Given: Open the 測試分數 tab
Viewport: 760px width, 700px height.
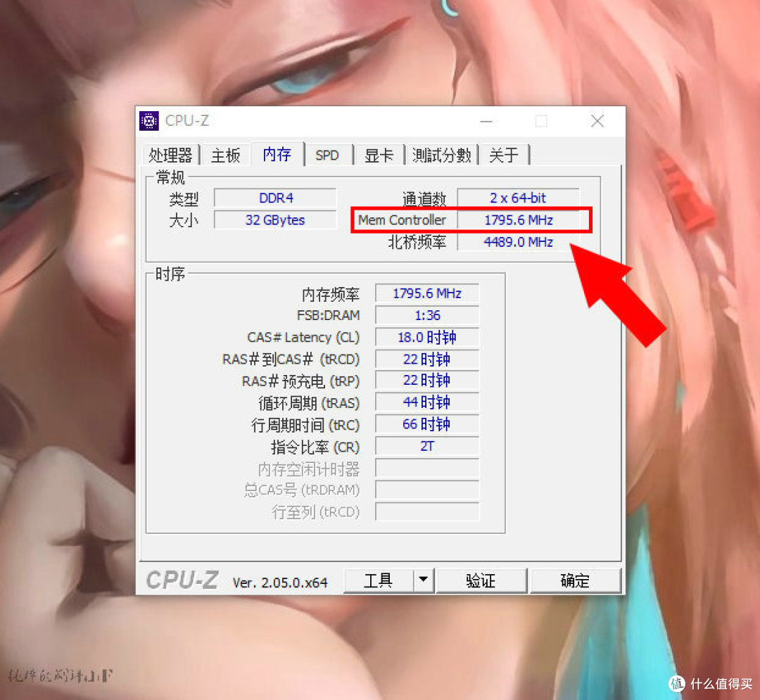Looking at the screenshot, I should tap(441, 155).
